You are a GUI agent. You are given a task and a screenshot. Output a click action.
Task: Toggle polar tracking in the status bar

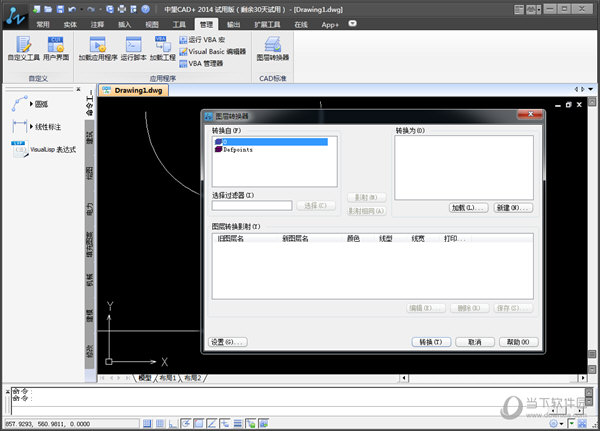point(186,423)
